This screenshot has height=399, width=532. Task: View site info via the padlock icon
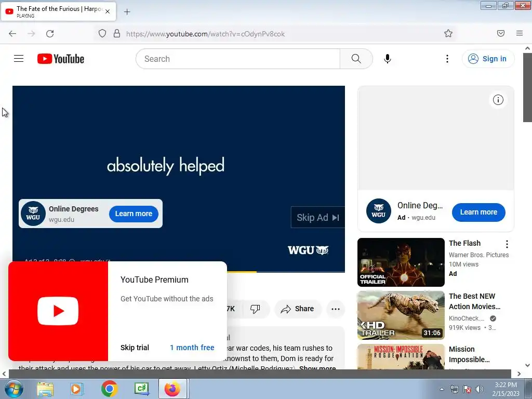pos(117,33)
